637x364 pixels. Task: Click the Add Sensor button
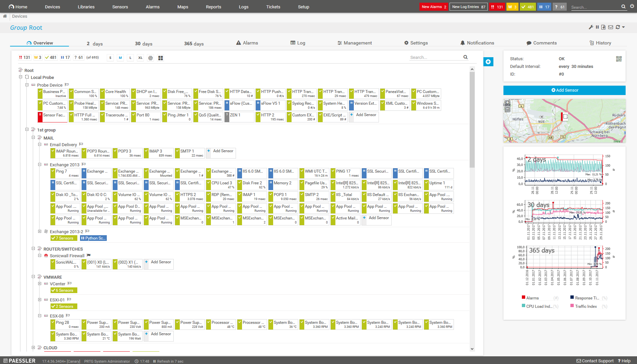pyautogui.click(x=564, y=90)
